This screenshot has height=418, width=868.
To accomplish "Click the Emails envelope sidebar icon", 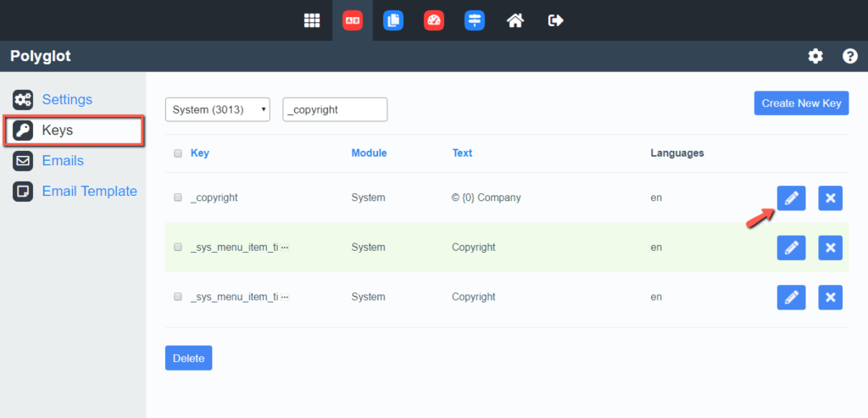I will pos(23,160).
